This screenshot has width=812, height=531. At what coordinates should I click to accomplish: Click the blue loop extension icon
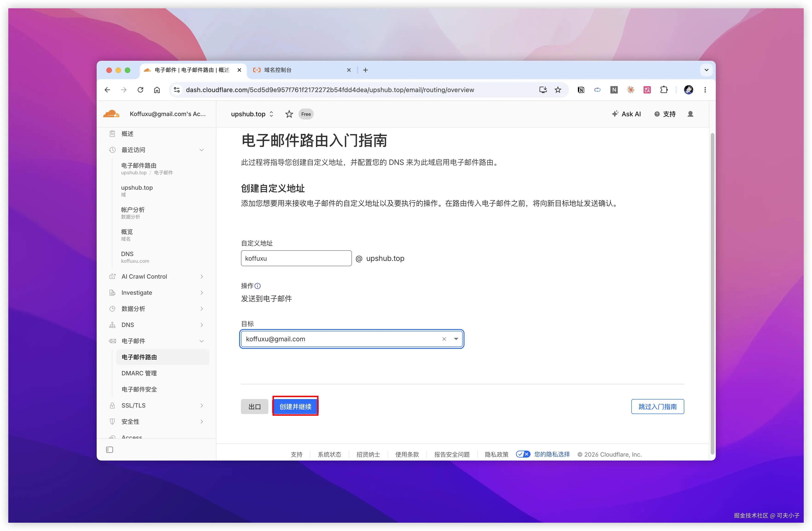click(597, 90)
